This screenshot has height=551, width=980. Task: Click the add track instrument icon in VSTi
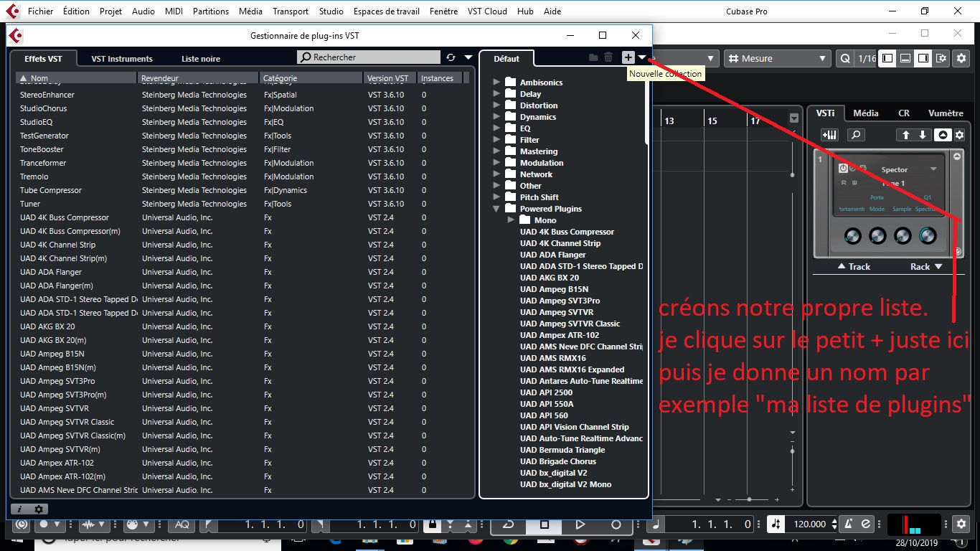pyautogui.click(x=829, y=135)
